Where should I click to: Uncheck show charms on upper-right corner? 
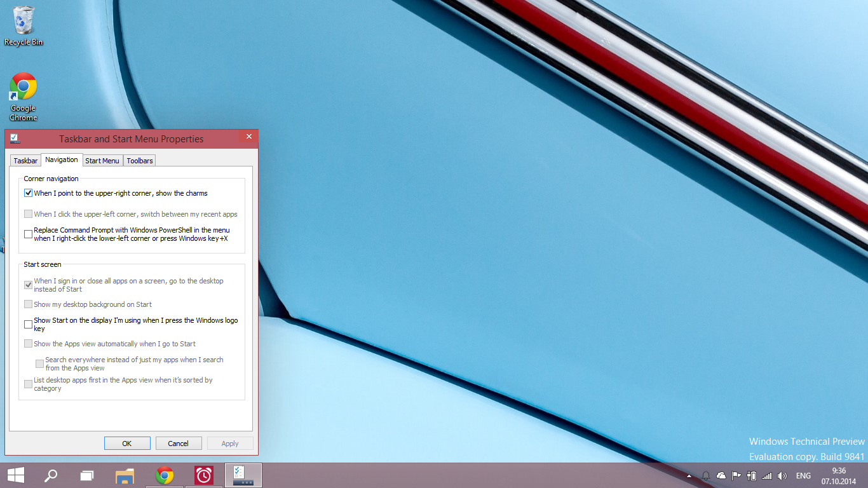tap(28, 193)
